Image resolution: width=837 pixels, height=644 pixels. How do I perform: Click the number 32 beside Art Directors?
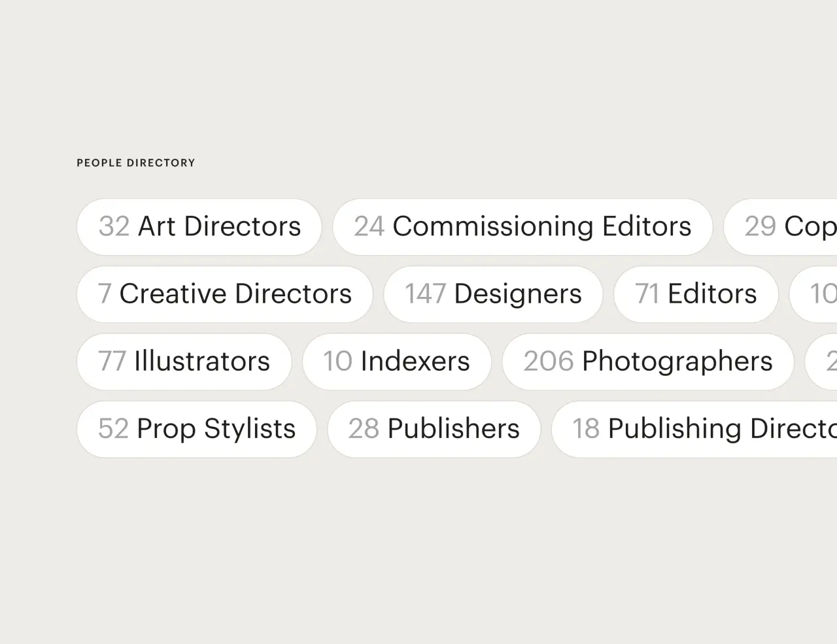tap(114, 227)
